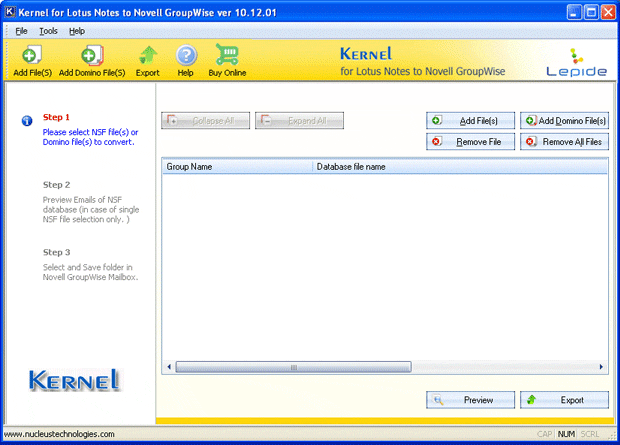Open the Tools menu
The image size is (620, 445).
click(48, 31)
